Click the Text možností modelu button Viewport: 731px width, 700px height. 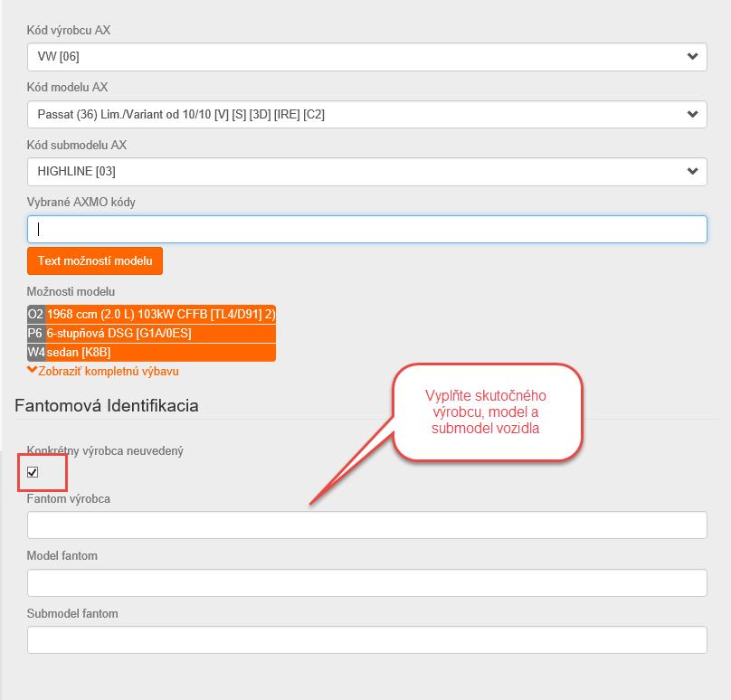coord(95,261)
